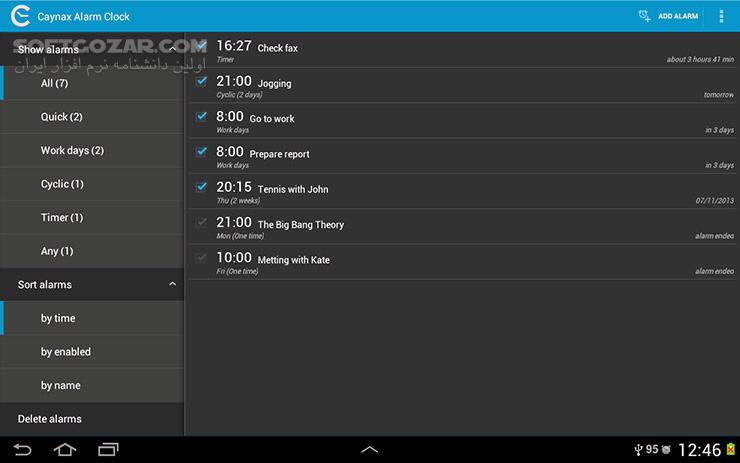Open the bottom center up-arrow handle
This screenshot has width=740, height=463.
(370, 450)
